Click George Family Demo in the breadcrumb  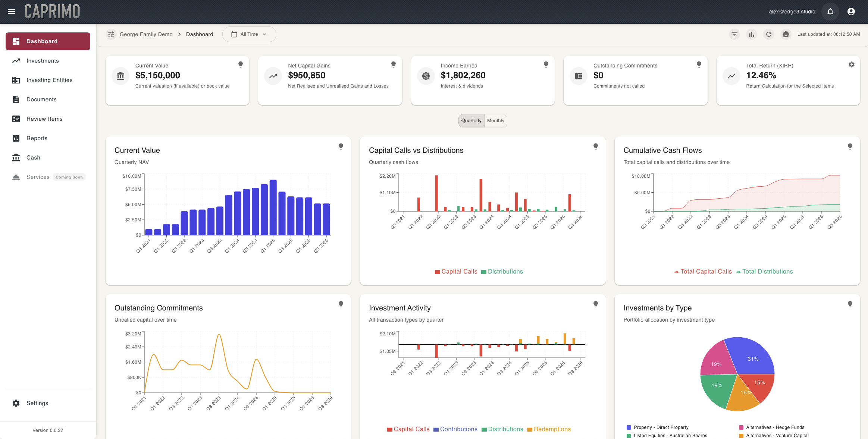pos(145,34)
